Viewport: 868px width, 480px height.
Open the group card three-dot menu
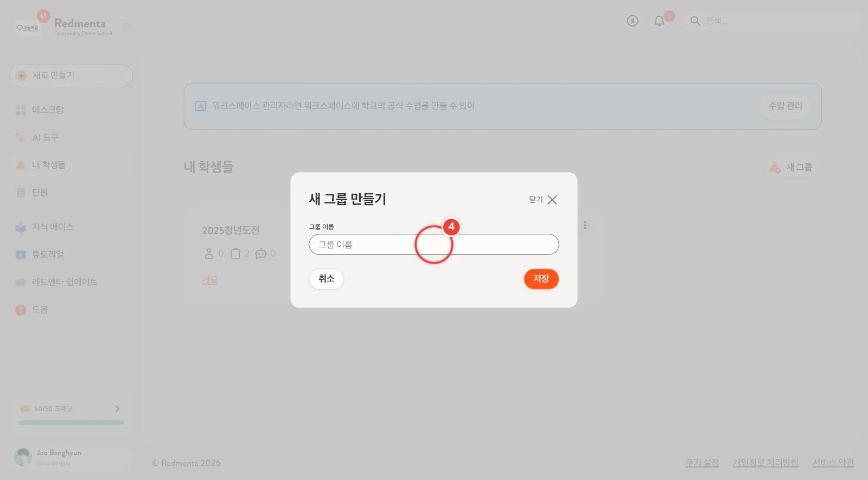(585, 225)
